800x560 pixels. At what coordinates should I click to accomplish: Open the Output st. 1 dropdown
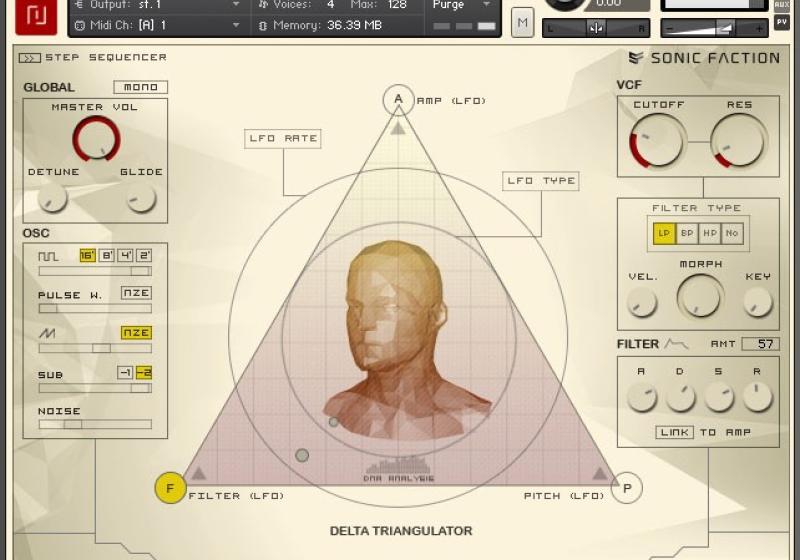pos(158,5)
